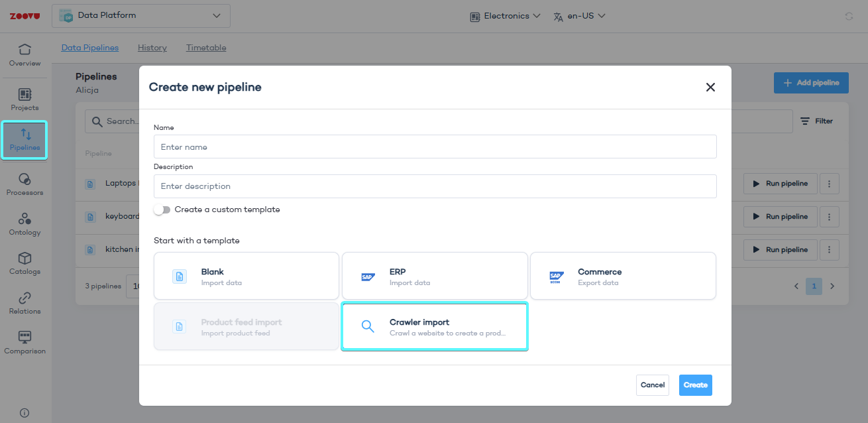Open the en-US language dropdown

[x=579, y=16]
